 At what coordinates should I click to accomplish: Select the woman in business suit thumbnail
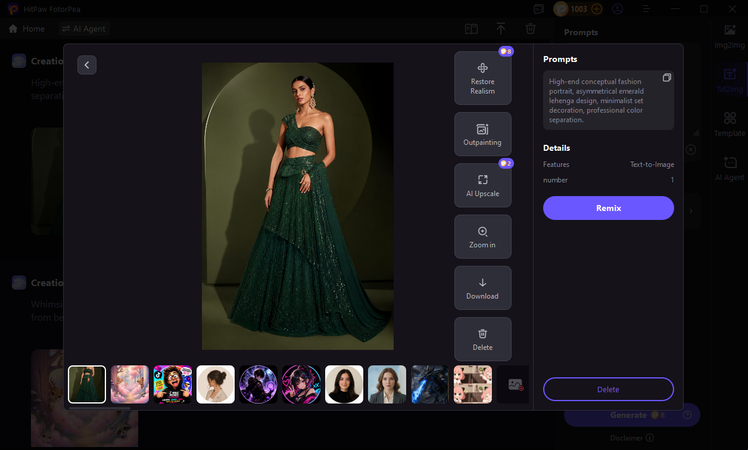coord(387,385)
